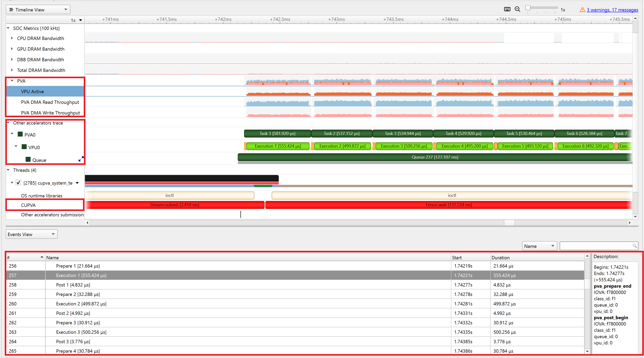Viewport: 644px width, 358px height.
Task: Click the timeline zoom slider handle
Action: pyautogui.click(x=528, y=8)
